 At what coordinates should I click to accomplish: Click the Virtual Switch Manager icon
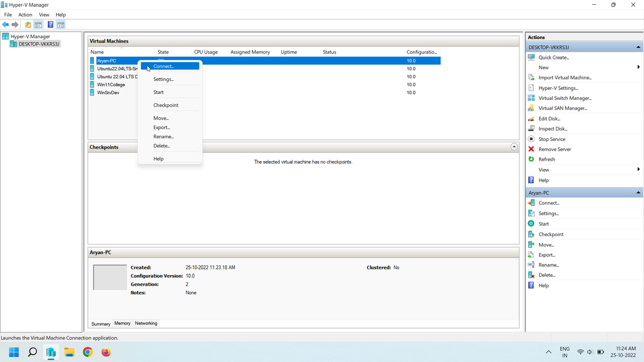[531, 98]
